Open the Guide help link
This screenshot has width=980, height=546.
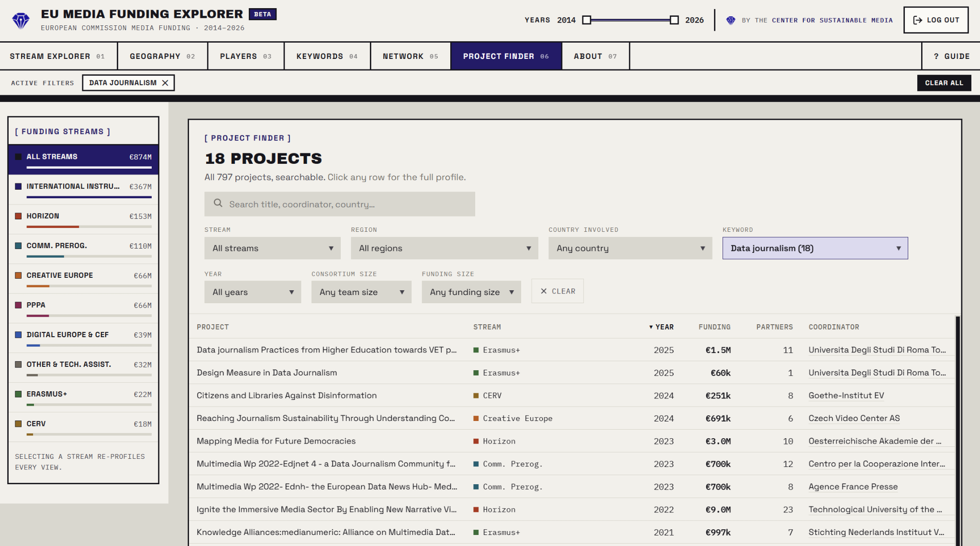pos(951,56)
